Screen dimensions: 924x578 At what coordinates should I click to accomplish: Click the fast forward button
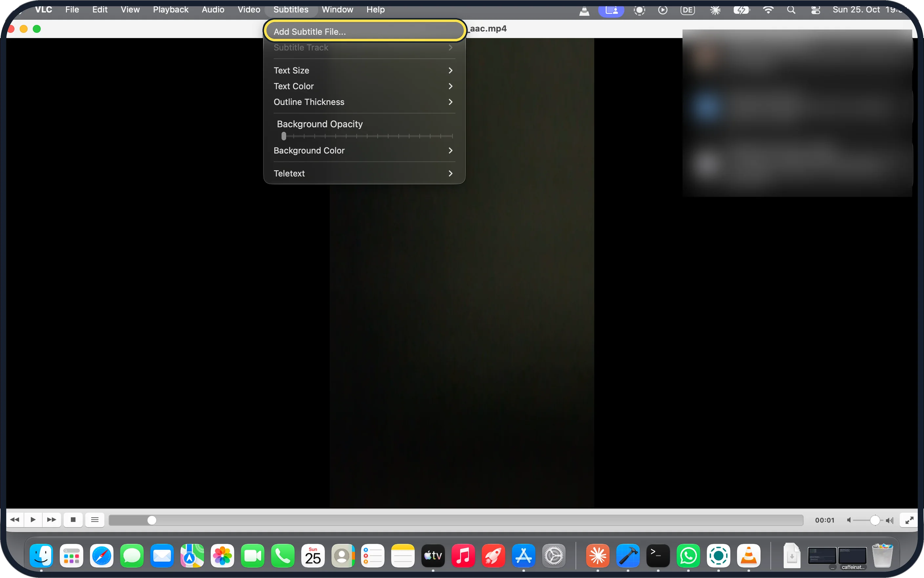pyautogui.click(x=52, y=520)
